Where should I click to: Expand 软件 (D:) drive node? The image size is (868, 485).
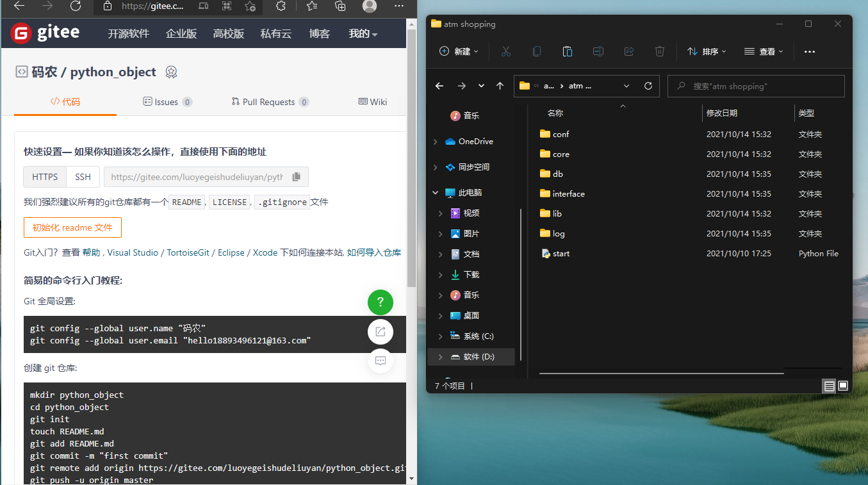(x=441, y=357)
